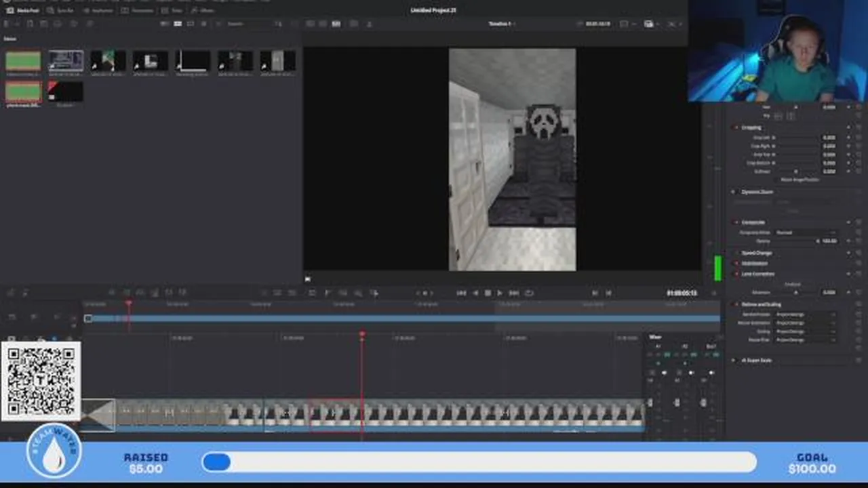
Task: Expand the Dynamic Zoom section
Action: tap(757, 192)
